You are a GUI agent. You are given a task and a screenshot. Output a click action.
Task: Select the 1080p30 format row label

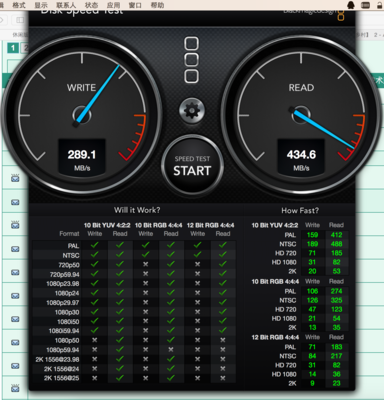click(67, 312)
